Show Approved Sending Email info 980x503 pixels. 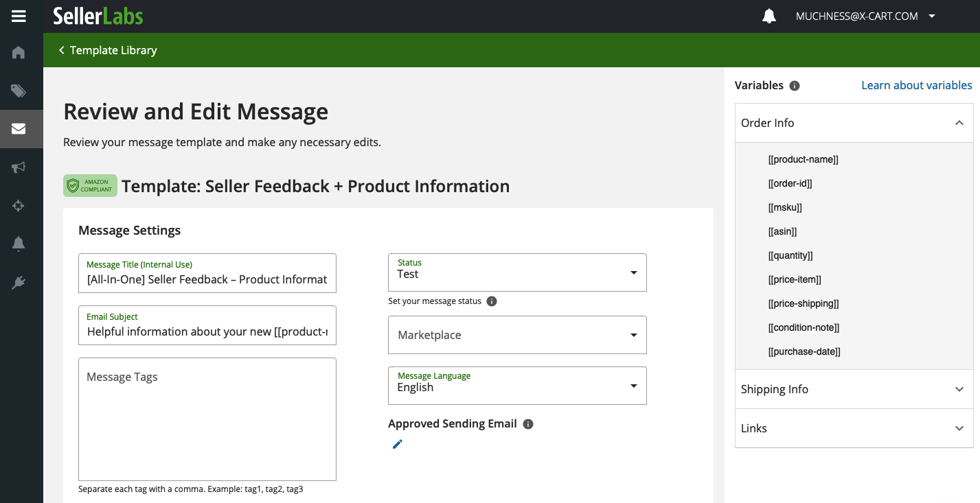point(528,424)
